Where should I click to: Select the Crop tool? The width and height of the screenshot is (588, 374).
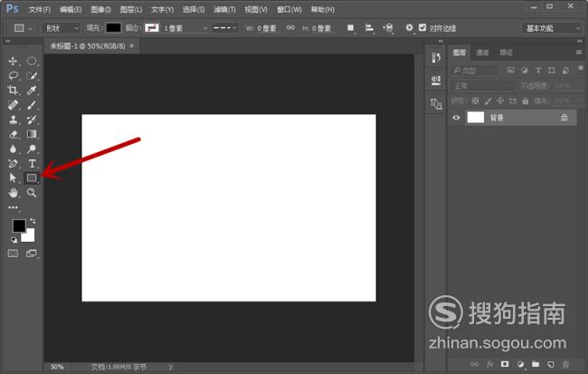pyautogui.click(x=13, y=91)
